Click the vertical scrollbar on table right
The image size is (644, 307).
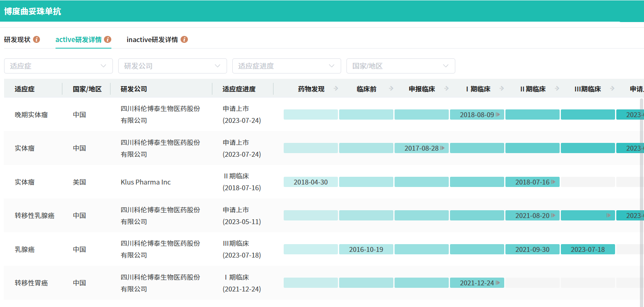tap(642, 163)
